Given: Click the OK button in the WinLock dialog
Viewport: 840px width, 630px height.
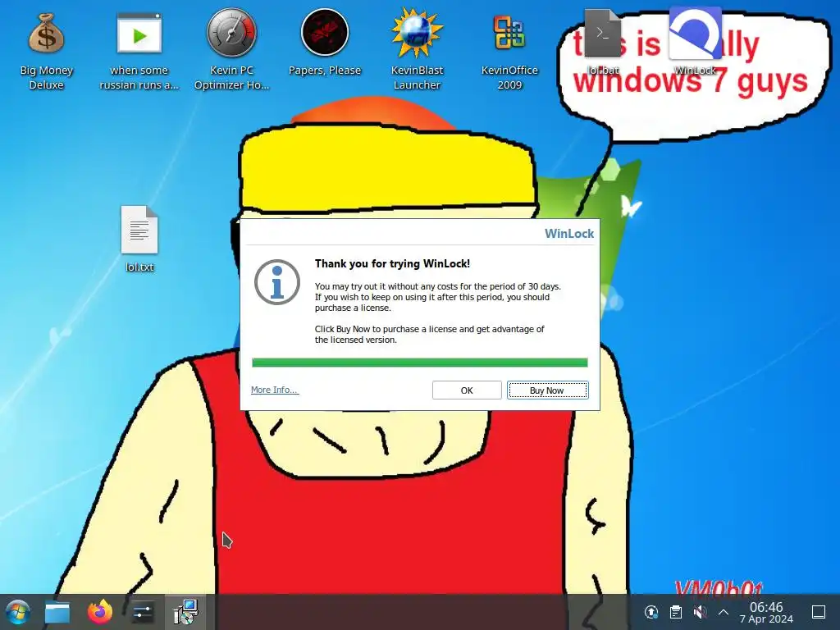Looking at the screenshot, I should (x=467, y=390).
